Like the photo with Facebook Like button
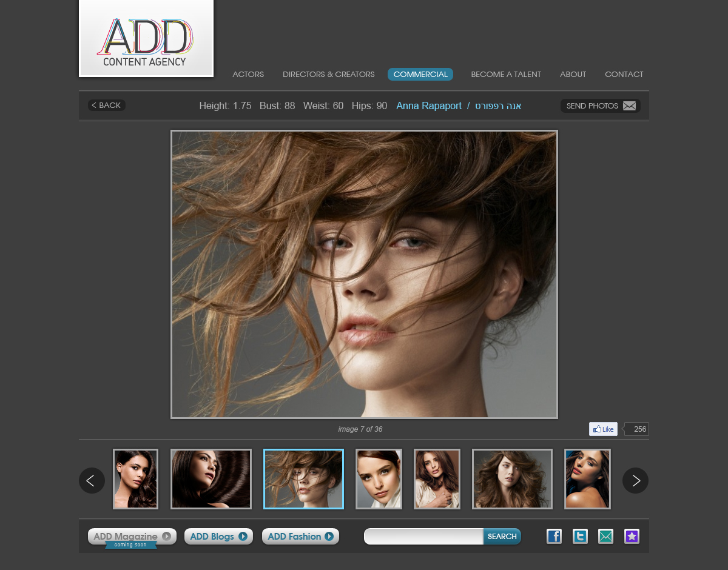This screenshot has height=570, width=728. 603,429
